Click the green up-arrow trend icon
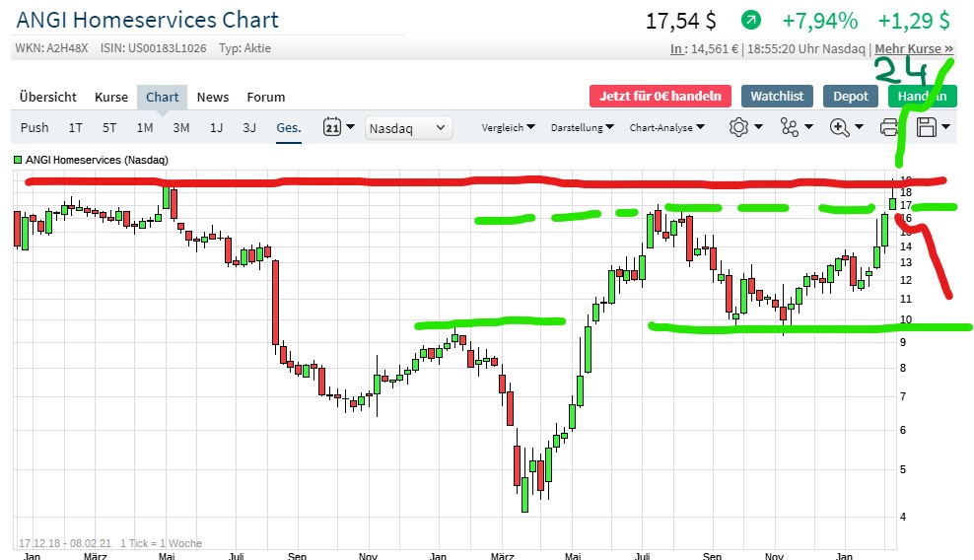The width and height of the screenshot is (974, 560). [751, 20]
